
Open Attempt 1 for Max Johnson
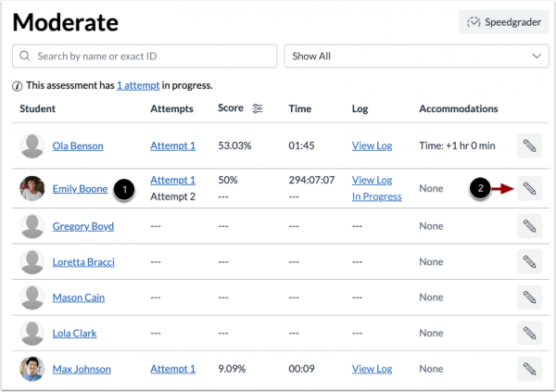(x=172, y=369)
